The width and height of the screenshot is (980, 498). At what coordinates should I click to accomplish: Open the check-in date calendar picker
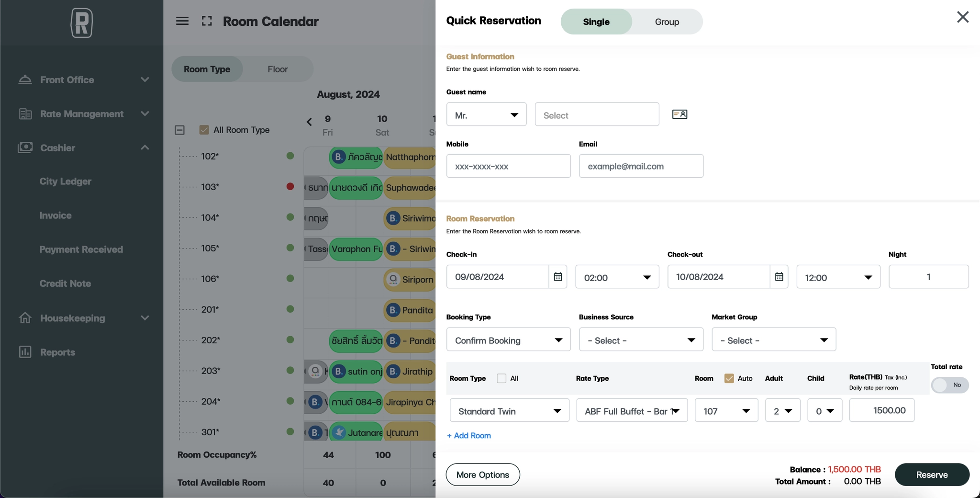click(x=557, y=277)
